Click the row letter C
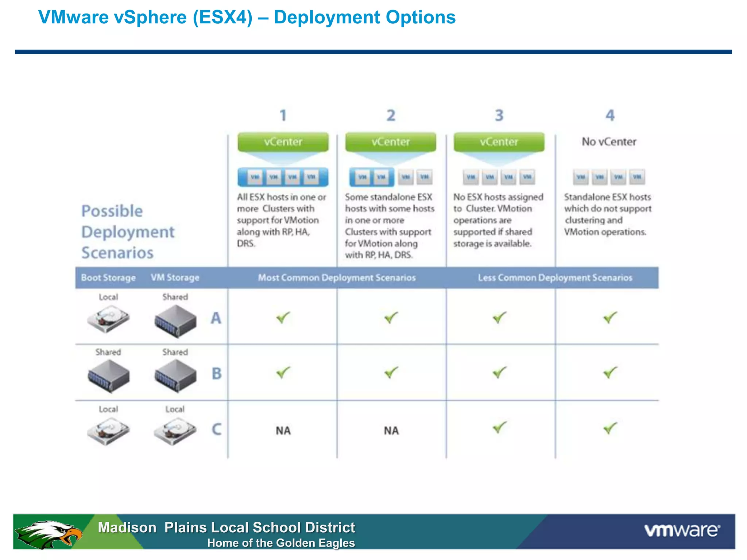Viewport: 747px width, 560px height. tap(217, 429)
